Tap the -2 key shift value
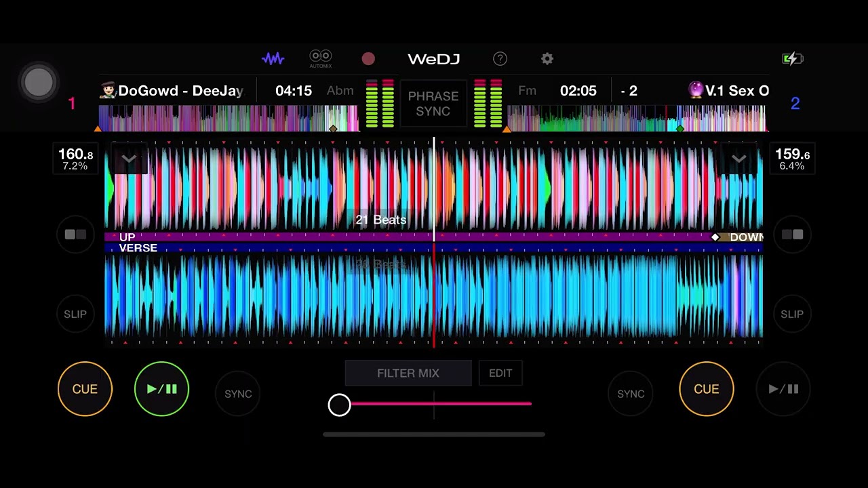Image resolution: width=868 pixels, height=488 pixels. pyautogui.click(x=629, y=91)
